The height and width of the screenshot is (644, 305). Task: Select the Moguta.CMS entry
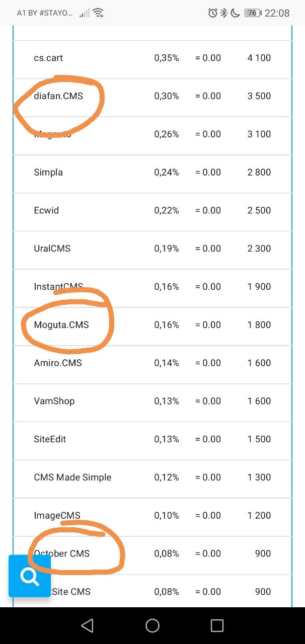[x=61, y=325]
